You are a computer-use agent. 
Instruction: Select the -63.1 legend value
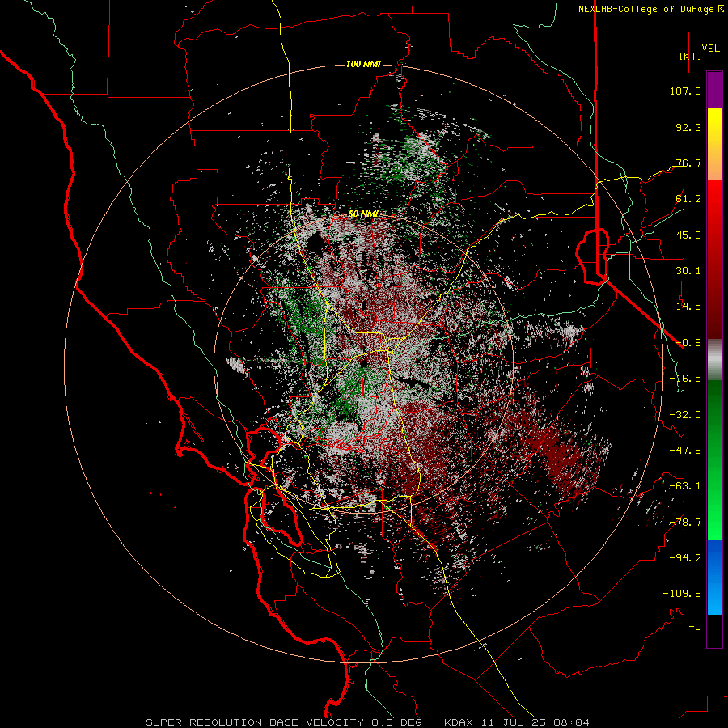685,486
